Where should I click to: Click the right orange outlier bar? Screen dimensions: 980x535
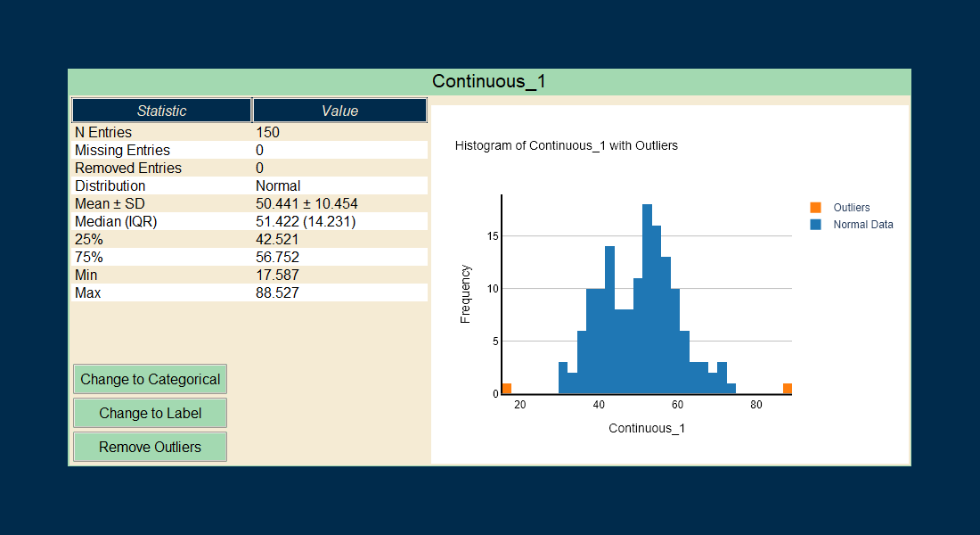click(x=788, y=389)
